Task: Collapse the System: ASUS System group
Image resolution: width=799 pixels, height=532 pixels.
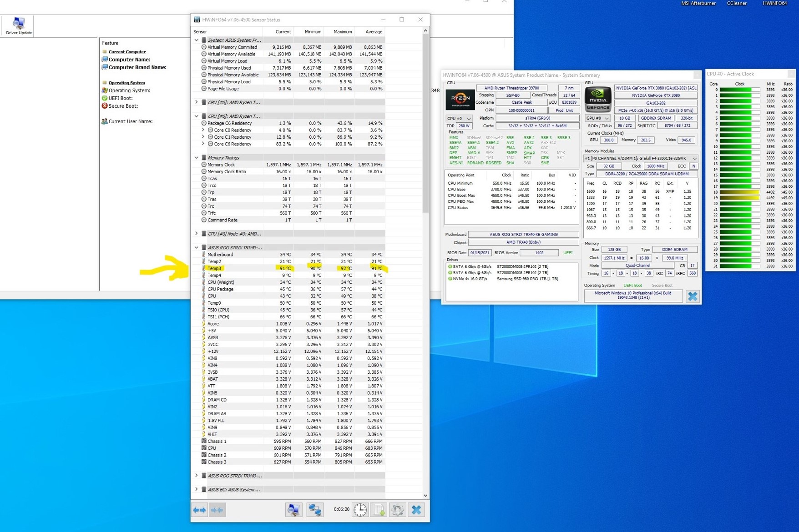Action: coord(197,40)
